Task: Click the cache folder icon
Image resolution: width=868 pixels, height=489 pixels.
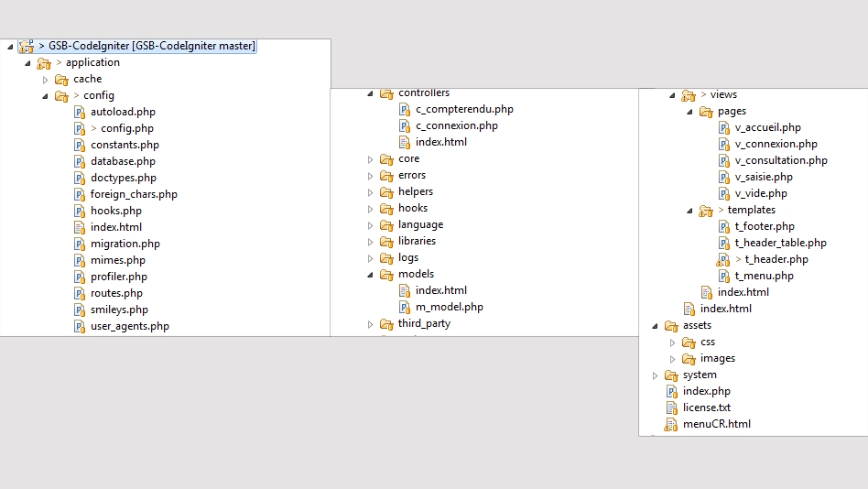Action: (x=61, y=80)
